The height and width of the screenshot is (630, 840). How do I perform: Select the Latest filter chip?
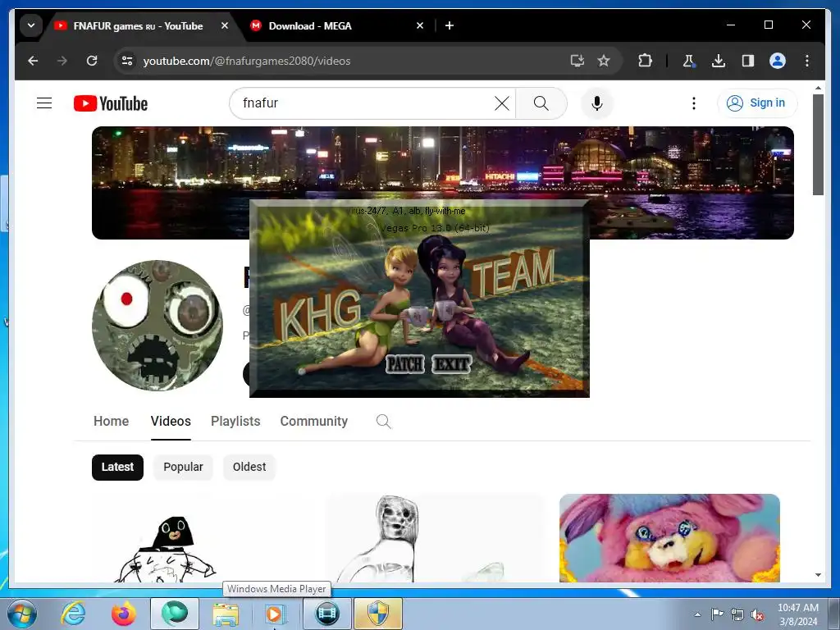coord(117,467)
